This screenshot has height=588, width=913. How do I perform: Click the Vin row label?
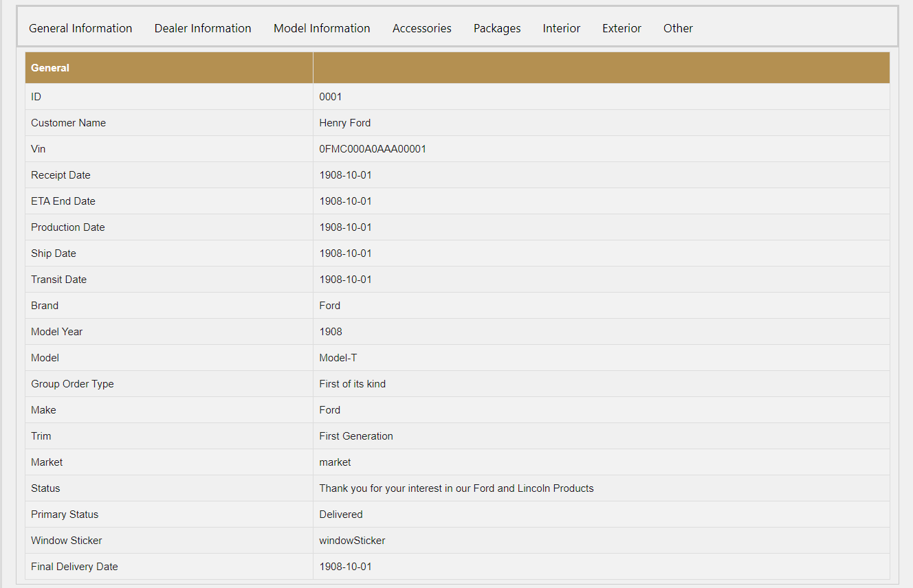(x=38, y=149)
